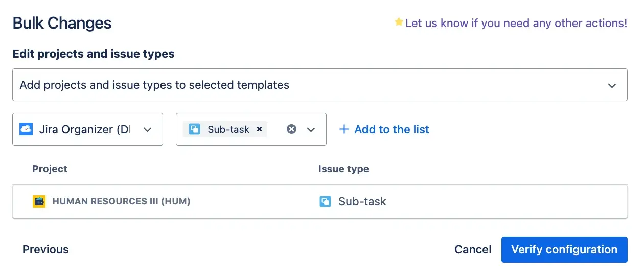644x279 pixels.
Task: Click the Jira Organizer cloud project icon
Action: 26,129
